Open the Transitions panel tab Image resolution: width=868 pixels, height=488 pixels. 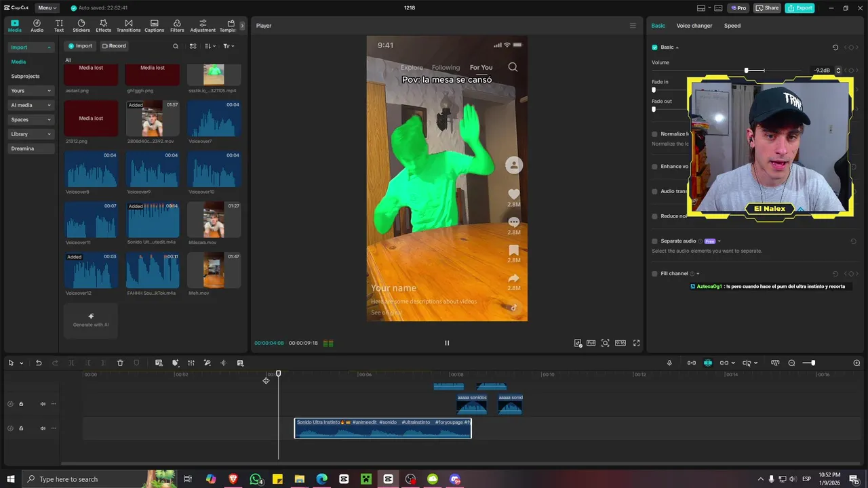tap(128, 26)
